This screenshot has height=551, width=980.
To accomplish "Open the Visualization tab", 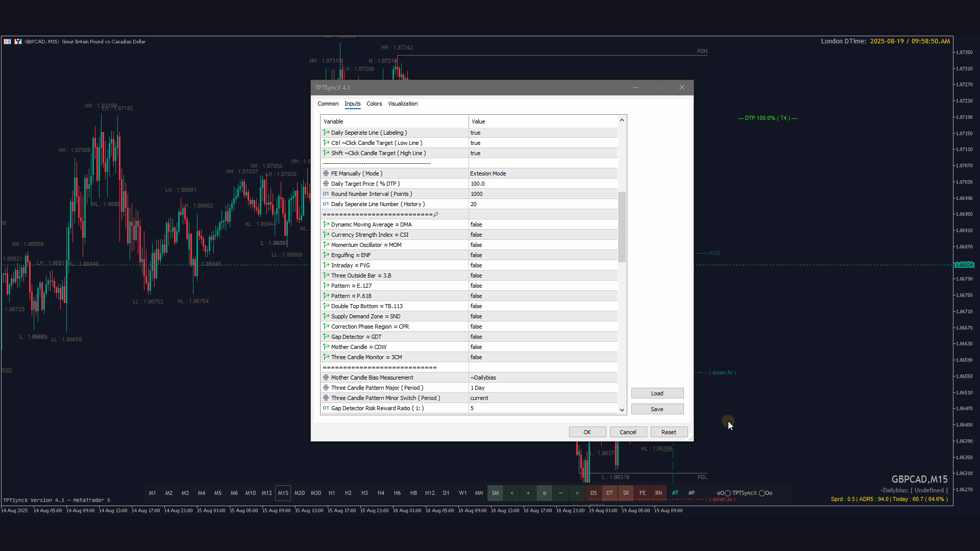I will pyautogui.click(x=403, y=104).
